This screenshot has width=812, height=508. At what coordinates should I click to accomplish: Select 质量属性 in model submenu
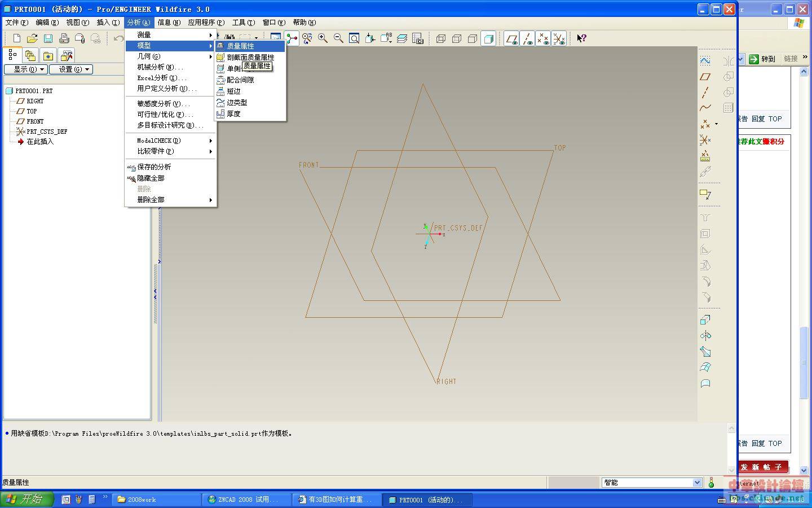click(250, 46)
